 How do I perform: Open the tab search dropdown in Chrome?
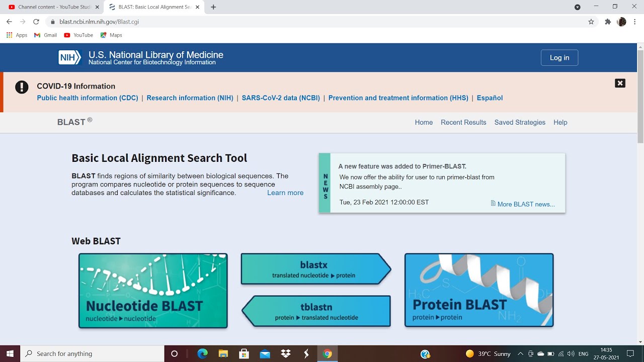(x=578, y=7)
